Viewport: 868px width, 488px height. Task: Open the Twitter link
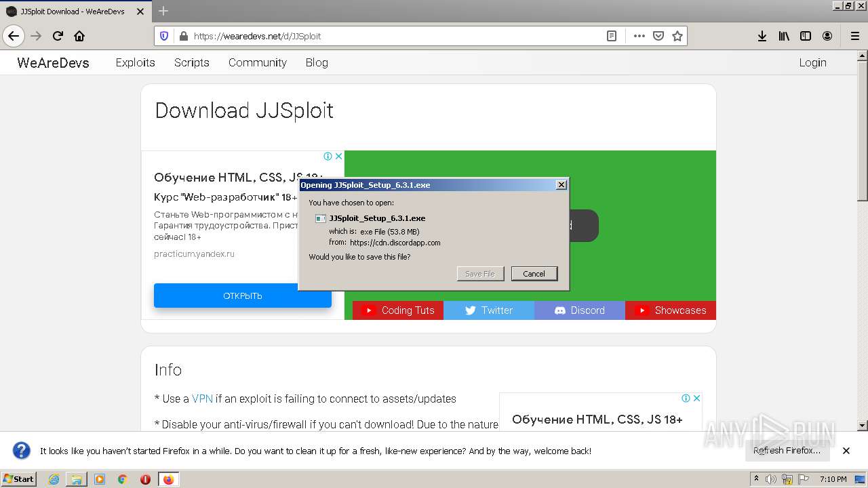[x=489, y=310]
